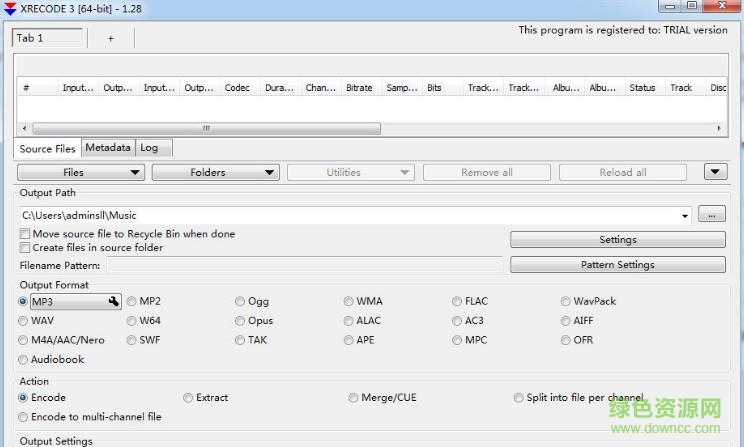Viewport: 744px width, 447px height.
Task: Click left arrow of horizontal scrollbar
Action: pos(24,128)
